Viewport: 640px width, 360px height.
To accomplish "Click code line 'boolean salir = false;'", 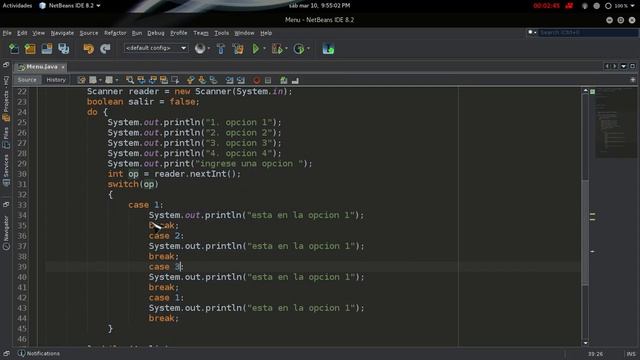I will point(143,102).
